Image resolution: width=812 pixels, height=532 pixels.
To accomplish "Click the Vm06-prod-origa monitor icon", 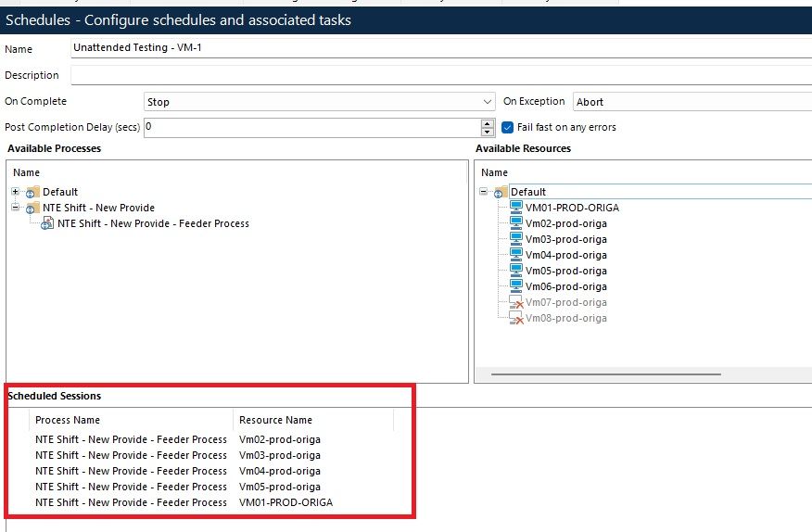I will (516, 286).
